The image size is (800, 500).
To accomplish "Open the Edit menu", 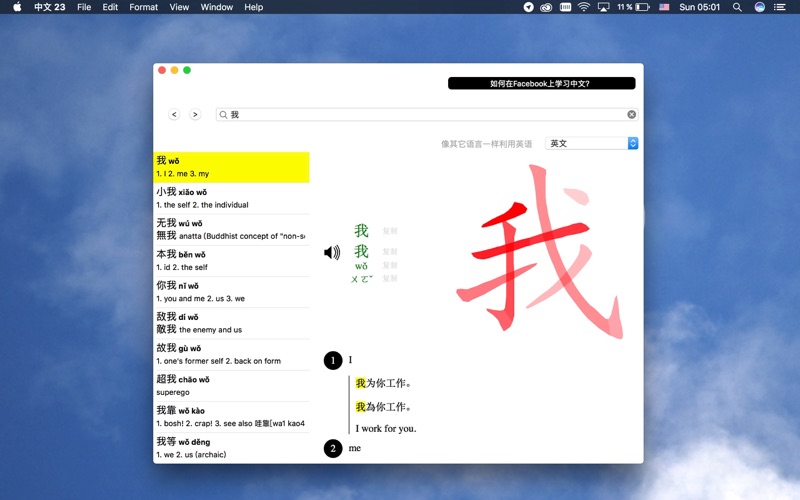I will click(x=110, y=7).
